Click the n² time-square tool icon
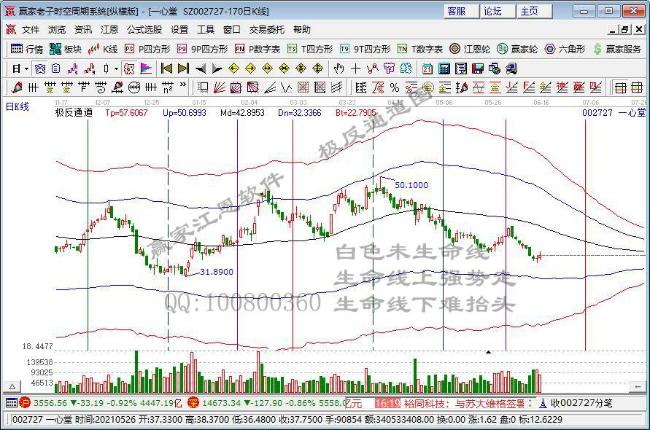Screen dimensions: 650x430 coord(167,87)
